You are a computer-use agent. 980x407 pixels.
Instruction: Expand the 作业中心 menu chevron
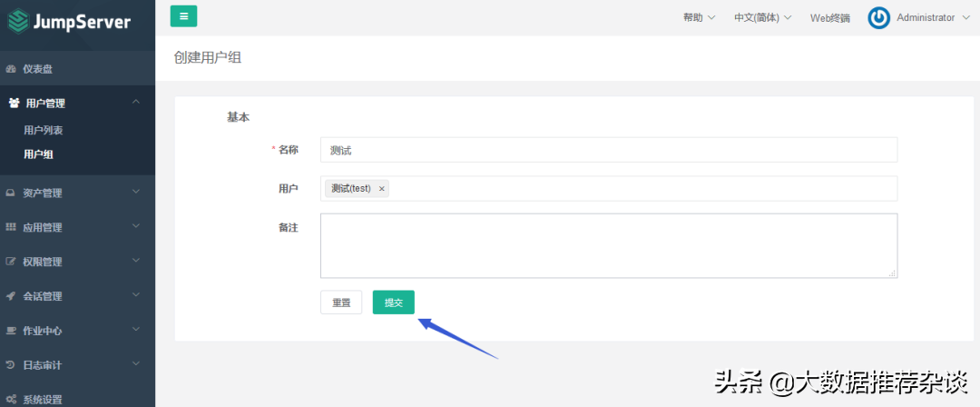(x=136, y=330)
